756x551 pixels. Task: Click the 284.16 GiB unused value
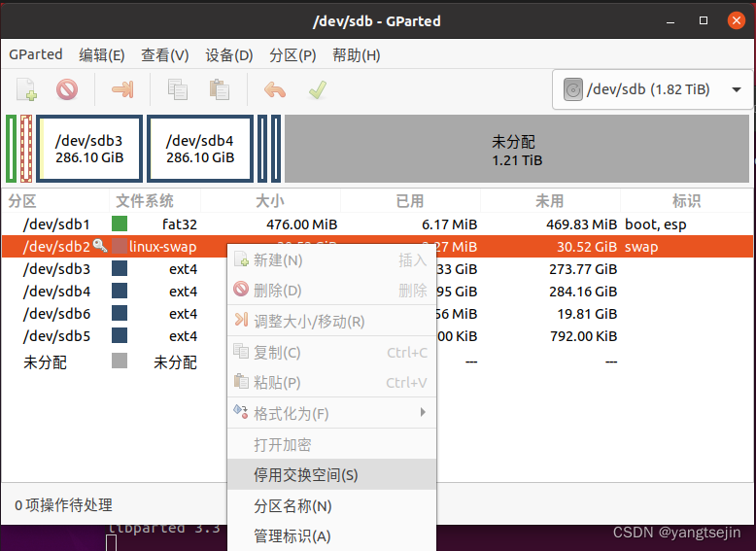(583, 292)
